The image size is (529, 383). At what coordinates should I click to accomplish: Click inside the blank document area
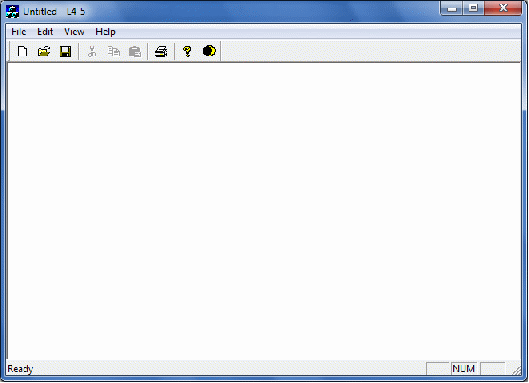click(x=264, y=211)
